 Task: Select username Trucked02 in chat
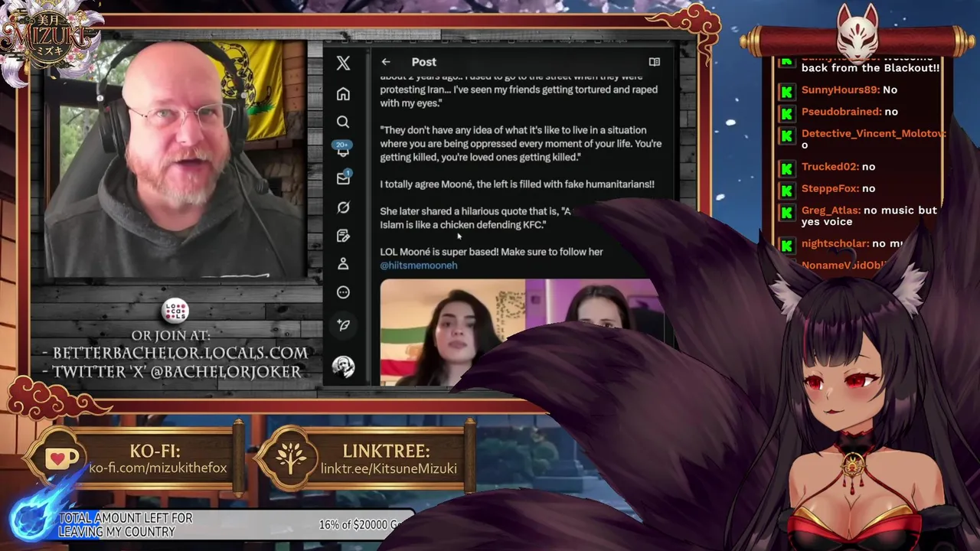coord(830,167)
